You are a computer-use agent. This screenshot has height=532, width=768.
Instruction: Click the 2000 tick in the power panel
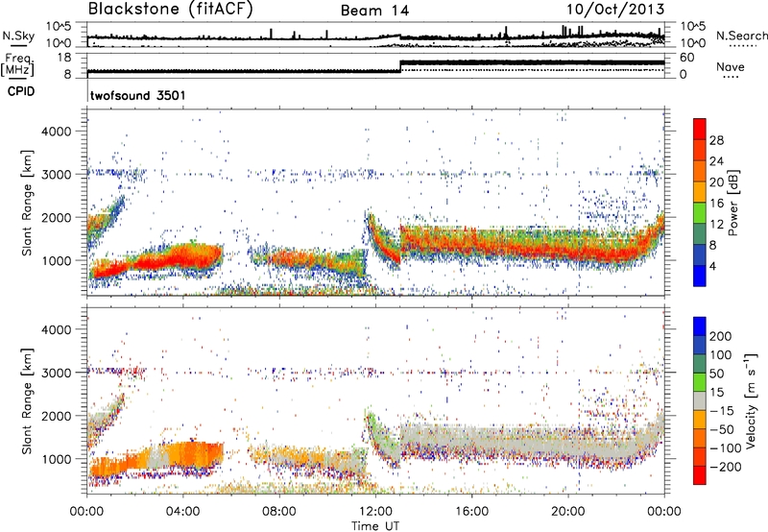point(56,217)
